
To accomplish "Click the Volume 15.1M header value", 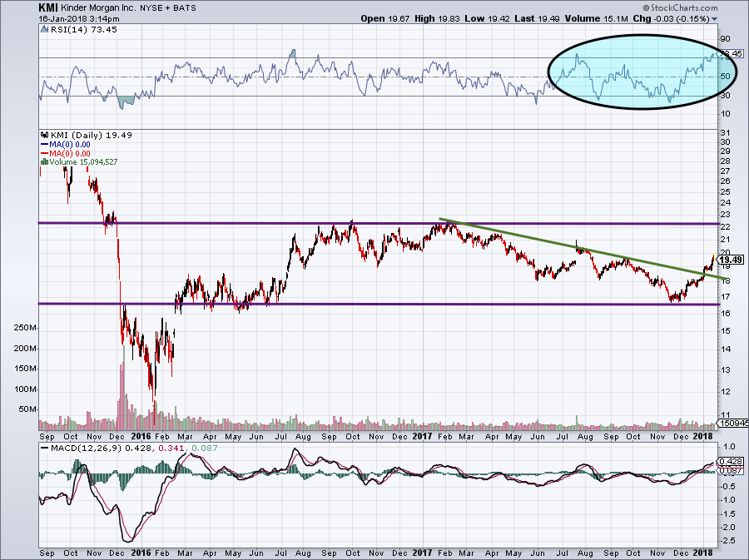I will click(596, 18).
